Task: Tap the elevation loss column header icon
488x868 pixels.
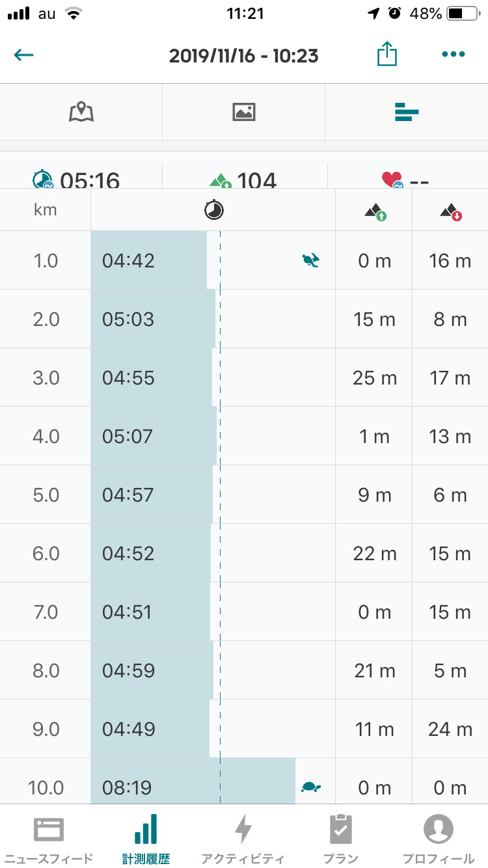Action: (x=450, y=211)
